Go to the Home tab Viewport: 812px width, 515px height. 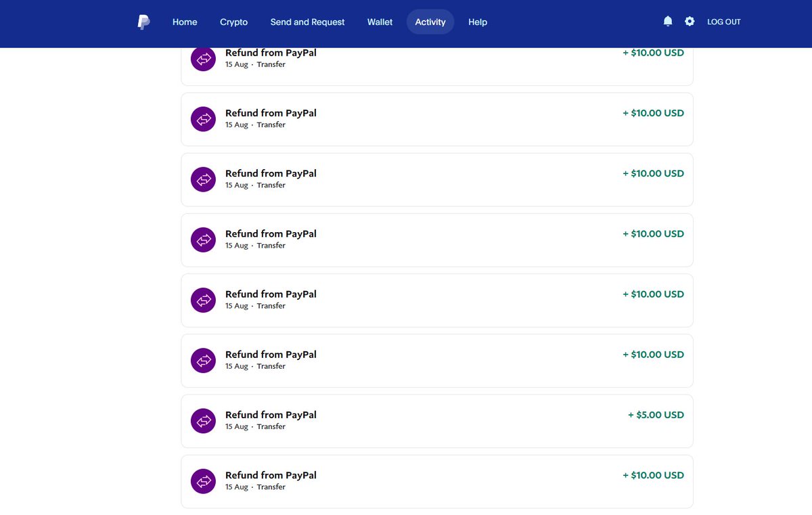pos(185,22)
